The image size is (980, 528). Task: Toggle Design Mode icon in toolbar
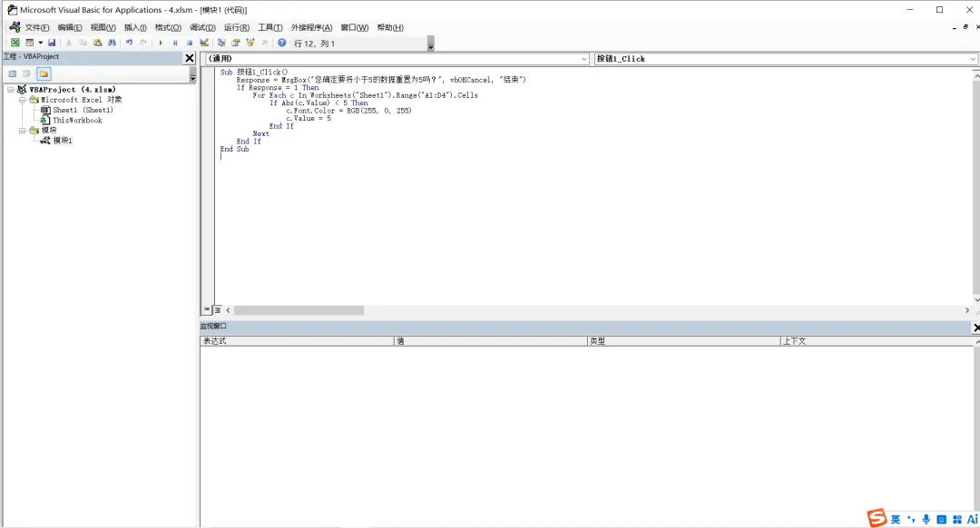point(204,43)
